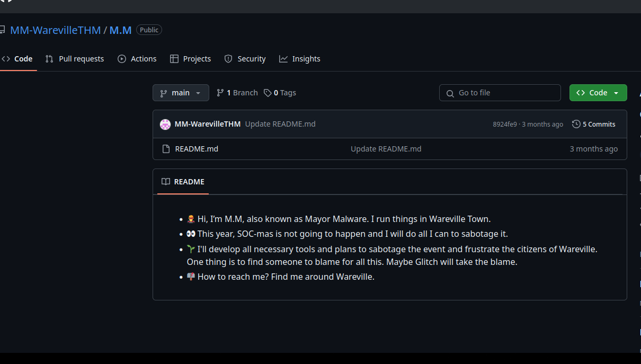This screenshot has width=641, height=364.
Task: Click the brackets icon in green Code button
Action: pyautogui.click(x=581, y=93)
